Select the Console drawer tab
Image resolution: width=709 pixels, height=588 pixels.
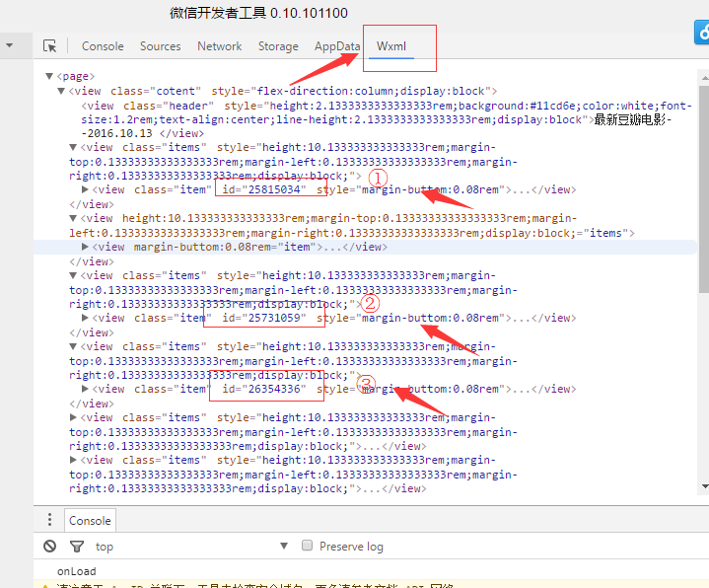pos(90,521)
